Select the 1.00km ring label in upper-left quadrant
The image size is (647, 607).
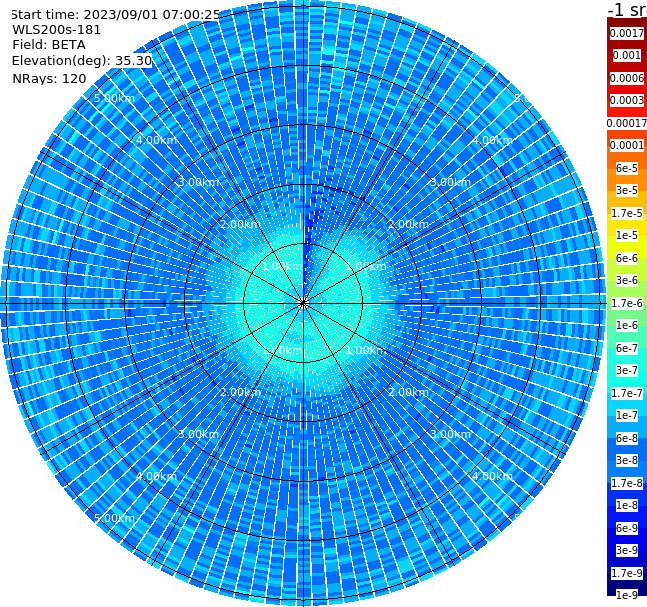pos(283,266)
